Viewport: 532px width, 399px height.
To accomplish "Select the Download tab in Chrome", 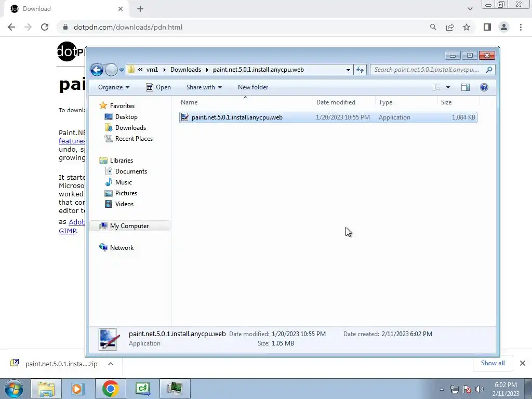I will pos(66,9).
